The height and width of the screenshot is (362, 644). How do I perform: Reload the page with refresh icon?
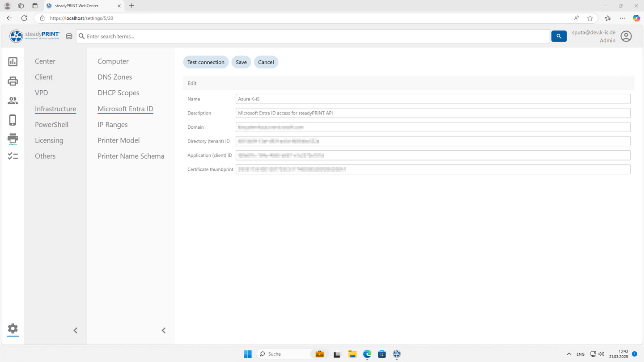(24, 18)
